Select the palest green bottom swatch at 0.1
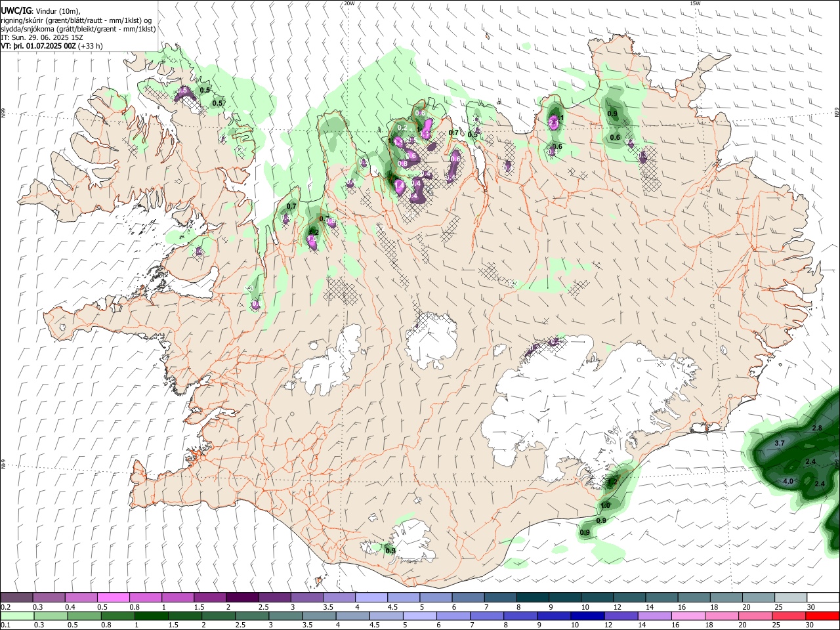840x630 pixels. [16, 616]
